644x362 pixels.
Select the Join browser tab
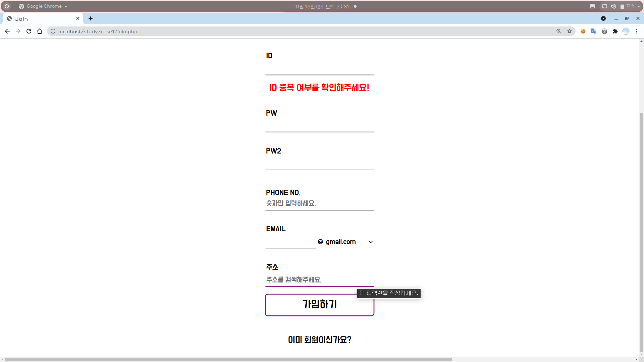[x=40, y=19]
